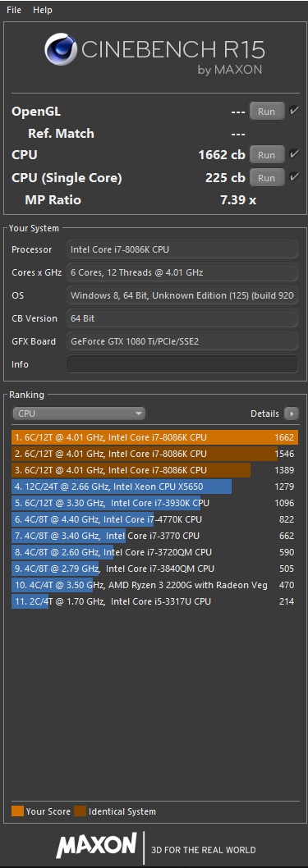
Task: Run the CPU Single Core benchmark
Action: (267, 178)
